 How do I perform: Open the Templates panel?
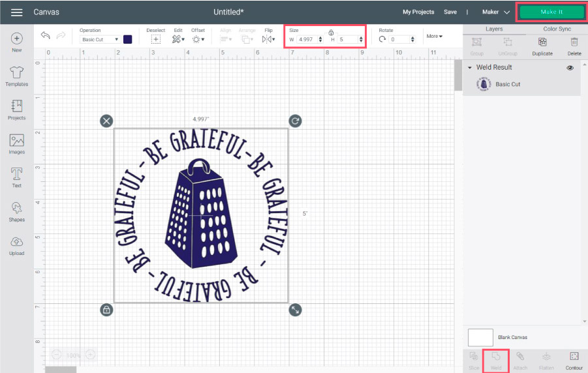pos(16,76)
